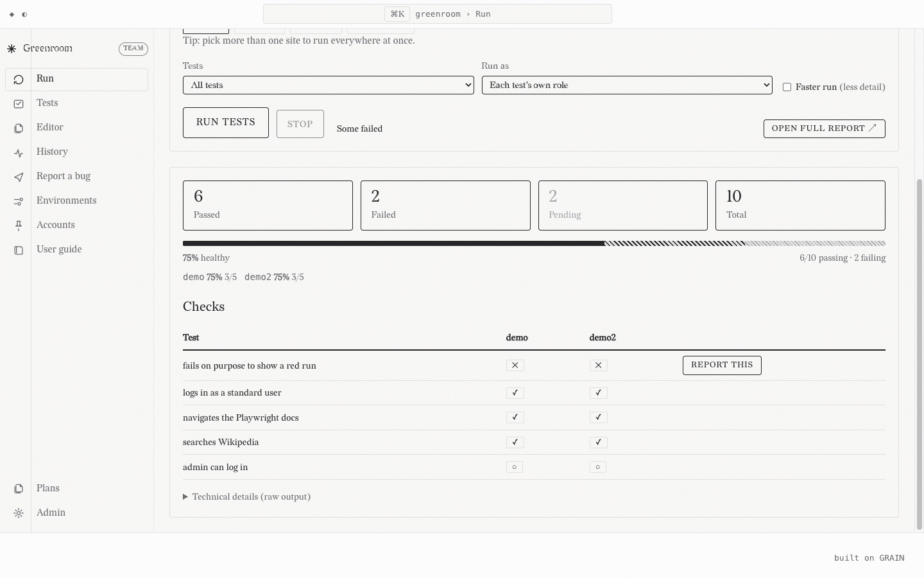The height and width of the screenshot is (578, 924).
Task: Click demo2 pass mark for navigates the Playwright docs
Action: 598,417
